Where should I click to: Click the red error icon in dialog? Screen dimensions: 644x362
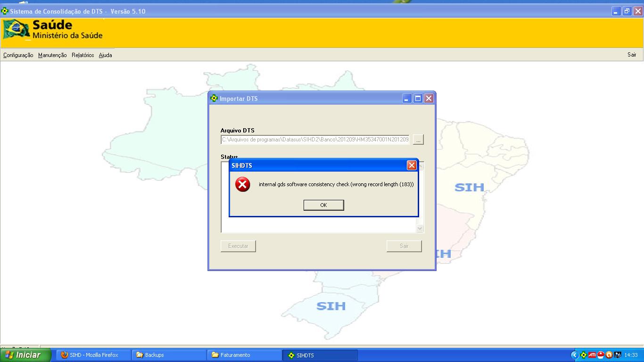(x=243, y=184)
